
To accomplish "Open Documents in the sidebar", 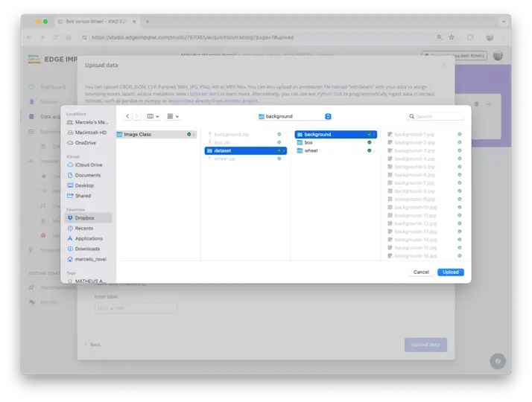I will (x=87, y=175).
